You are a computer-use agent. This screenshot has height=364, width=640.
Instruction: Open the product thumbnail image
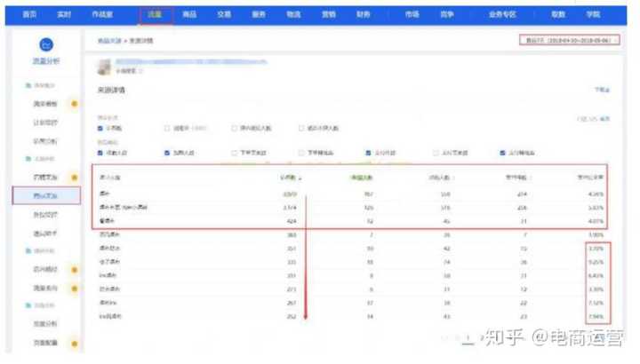(x=104, y=67)
